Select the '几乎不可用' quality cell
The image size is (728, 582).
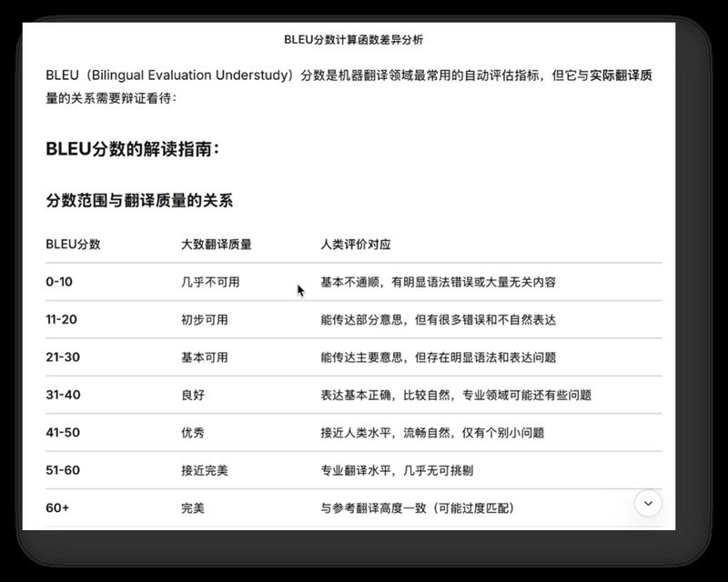pyautogui.click(x=210, y=282)
